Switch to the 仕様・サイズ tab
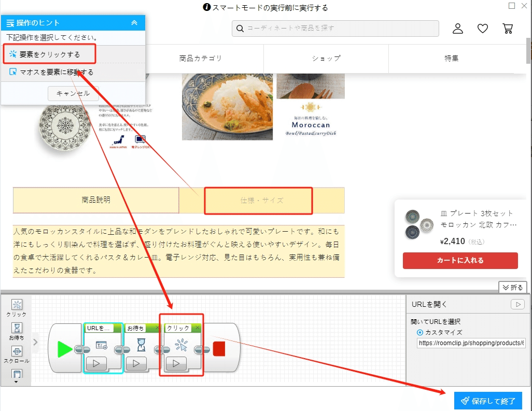Image resolution: width=532 pixels, height=411 pixels. point(261,201)
